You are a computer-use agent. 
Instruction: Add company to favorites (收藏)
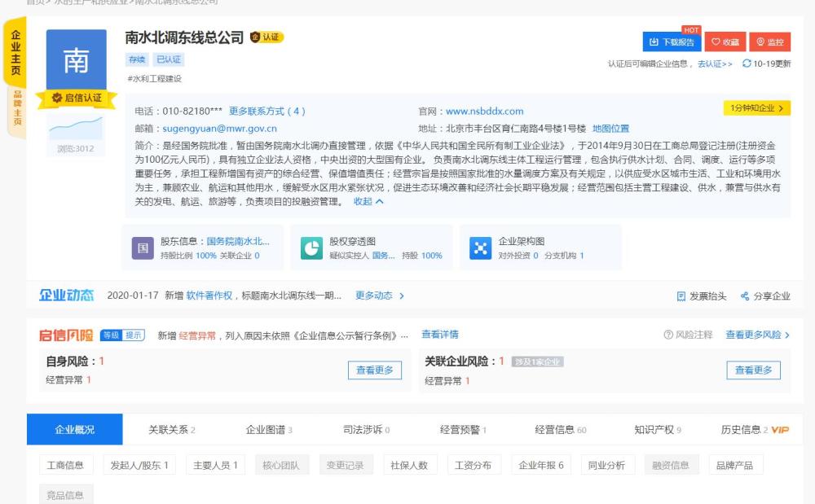[725, 42]
